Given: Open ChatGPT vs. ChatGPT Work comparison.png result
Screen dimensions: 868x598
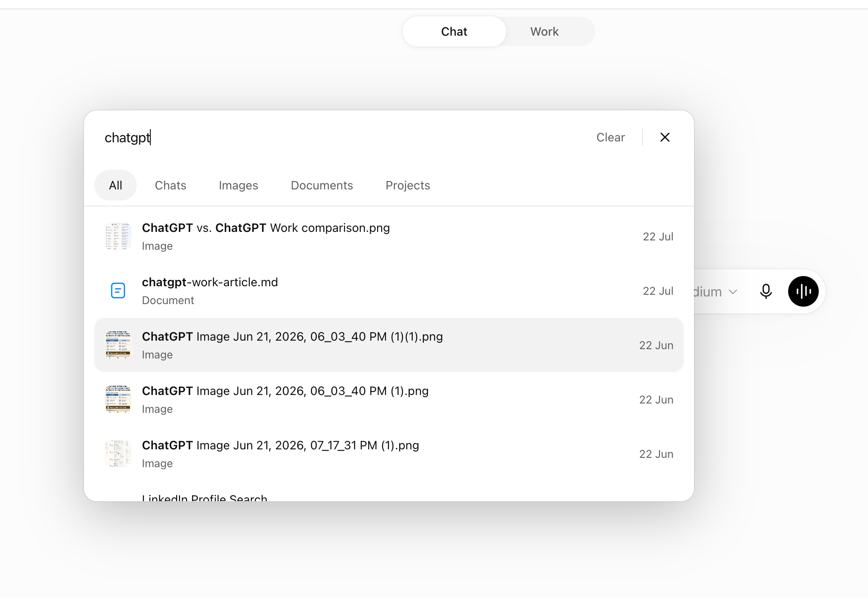Looking at the screenshot, I should (389, 237).
